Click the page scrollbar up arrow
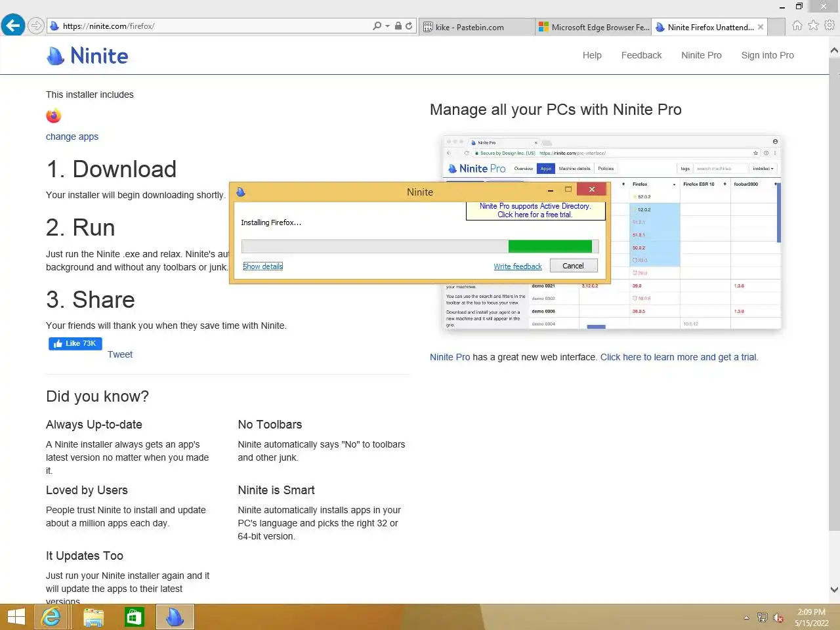 click(834, 50)
